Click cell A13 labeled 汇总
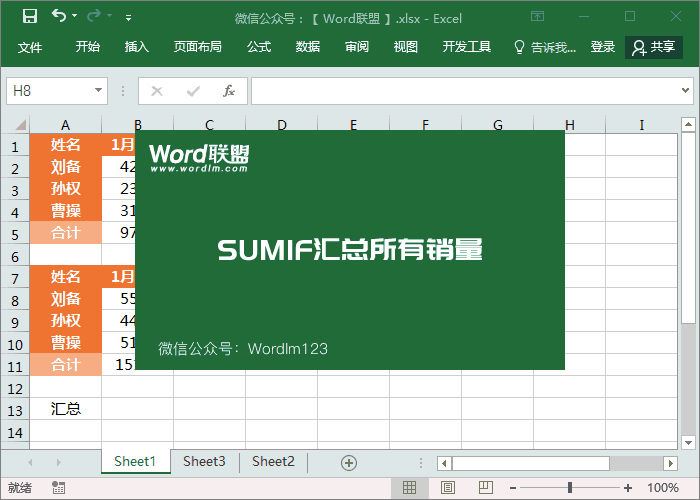 click(x=66, y=408)
